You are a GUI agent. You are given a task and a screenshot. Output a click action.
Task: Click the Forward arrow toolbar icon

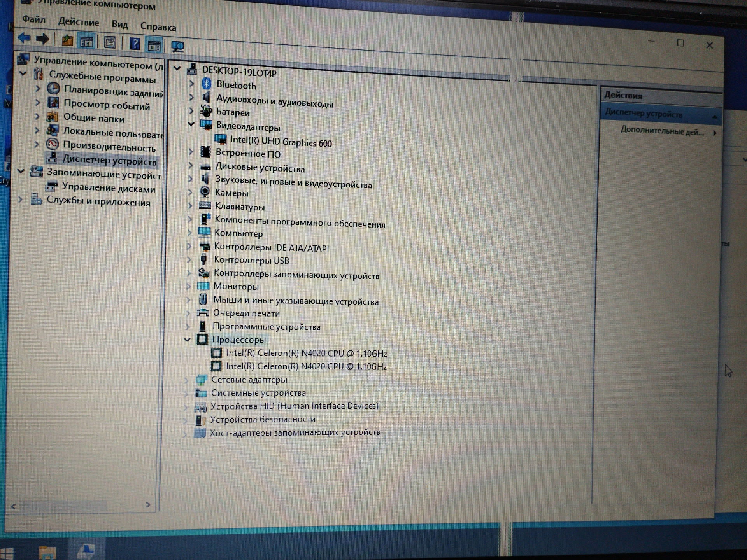click(42, 39)
